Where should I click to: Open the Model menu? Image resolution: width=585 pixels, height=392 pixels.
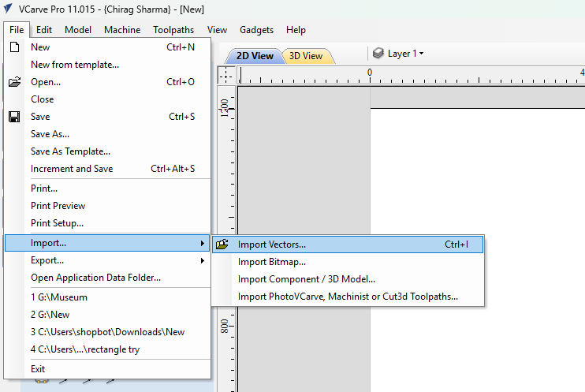(x=78, y=30)
